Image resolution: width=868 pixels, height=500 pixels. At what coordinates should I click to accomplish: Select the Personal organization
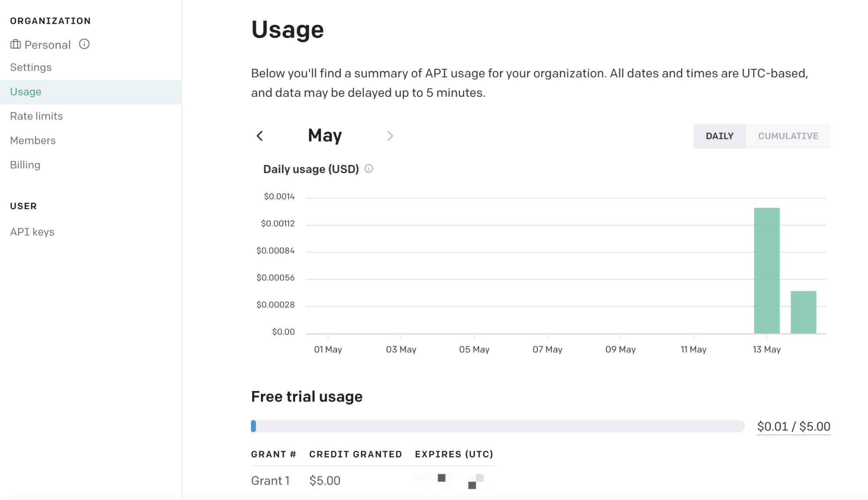tap(47, 45)
